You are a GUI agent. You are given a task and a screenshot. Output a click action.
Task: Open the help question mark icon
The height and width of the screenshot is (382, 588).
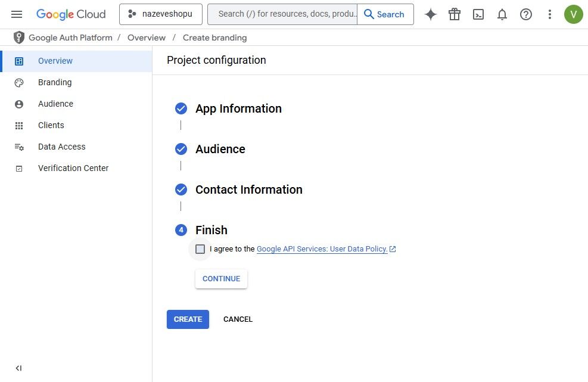pyautogui.click(x=526, y=14)
